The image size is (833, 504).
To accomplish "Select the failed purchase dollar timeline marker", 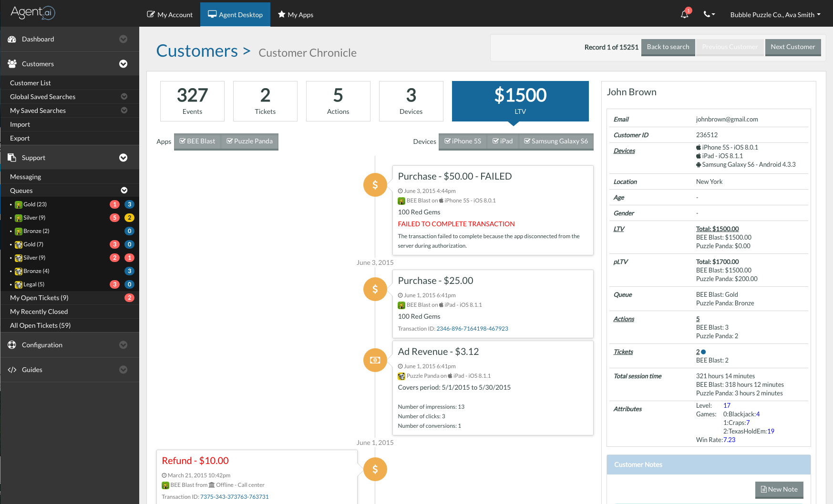I will point(375,185).
